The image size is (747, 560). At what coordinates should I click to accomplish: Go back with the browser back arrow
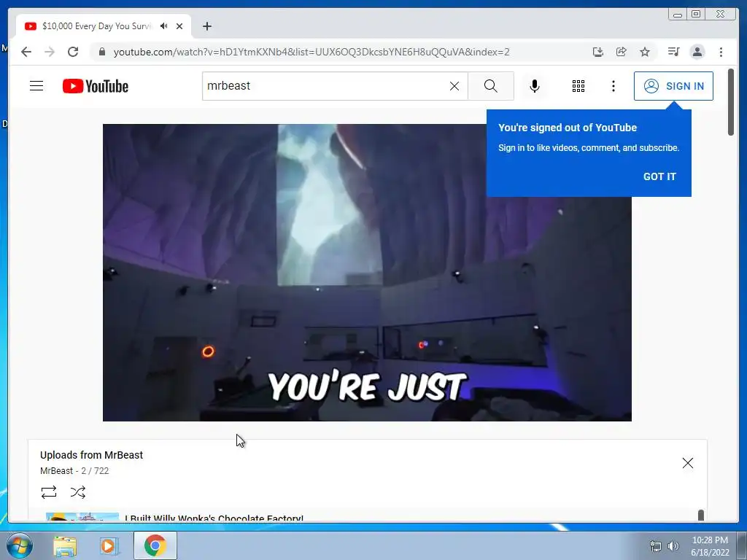tap(26, 52)
